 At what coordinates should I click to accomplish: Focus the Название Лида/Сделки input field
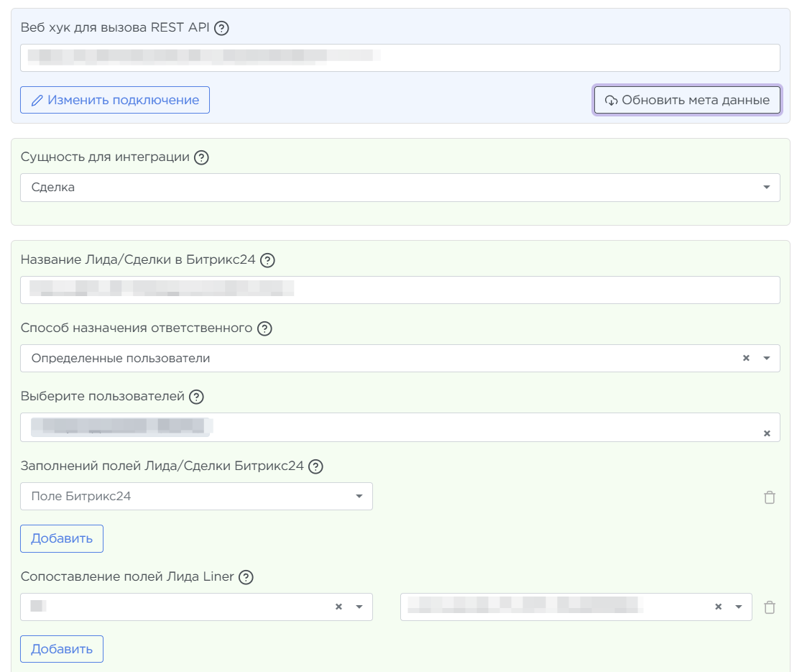[x=400, y=290]
